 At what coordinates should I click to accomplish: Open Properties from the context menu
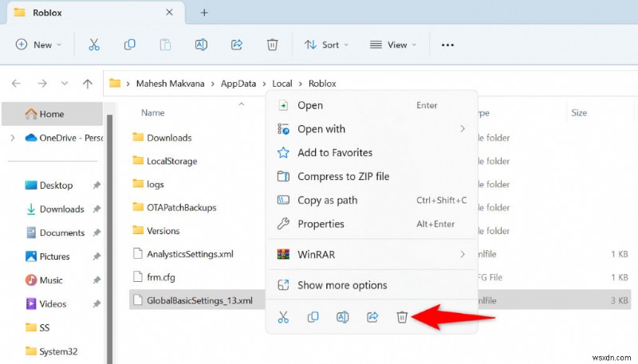pyautogui.click(x=372, y=224)
